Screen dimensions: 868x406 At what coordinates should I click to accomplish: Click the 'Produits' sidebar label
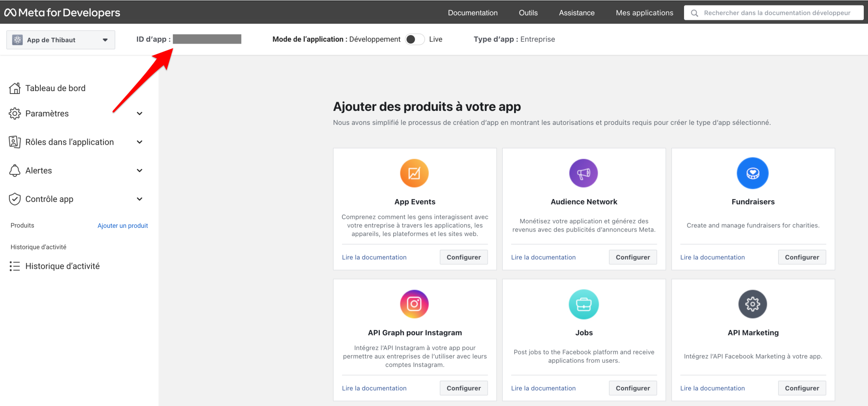(22, 226)
